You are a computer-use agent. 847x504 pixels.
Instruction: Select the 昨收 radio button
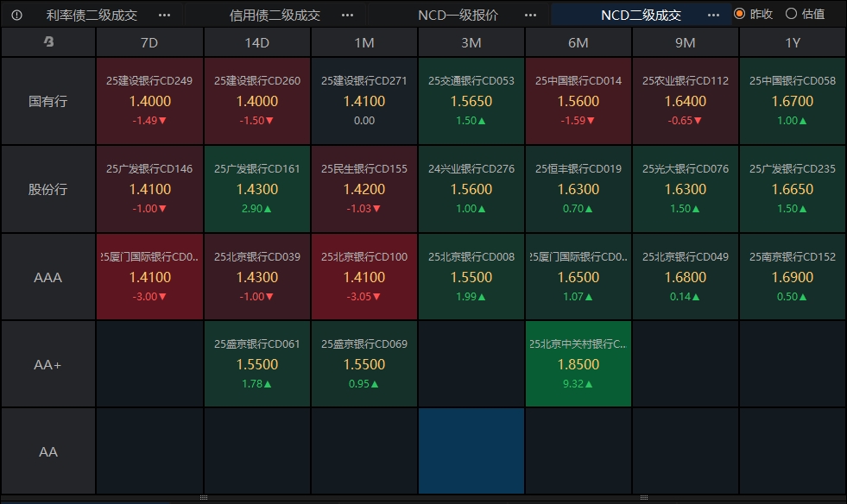tap(739, 14)
